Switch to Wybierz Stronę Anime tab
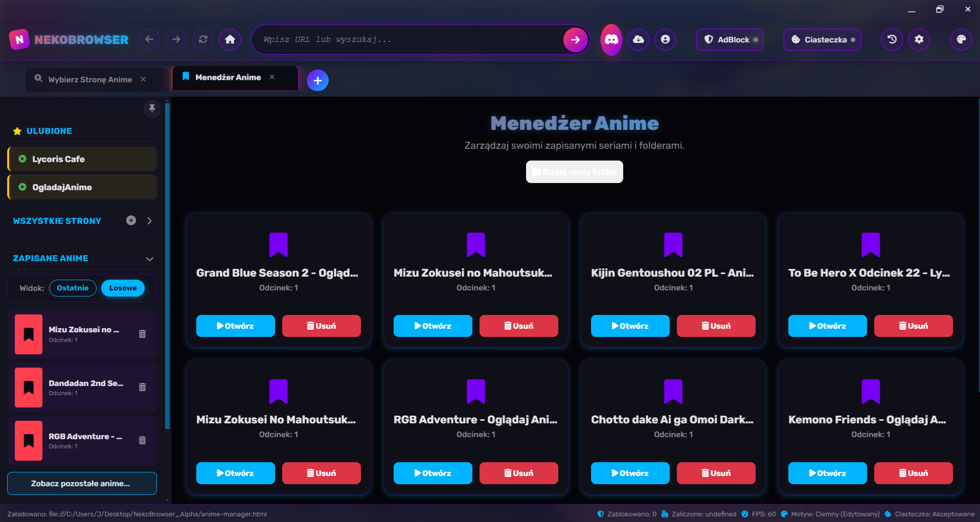 [90, 79]
